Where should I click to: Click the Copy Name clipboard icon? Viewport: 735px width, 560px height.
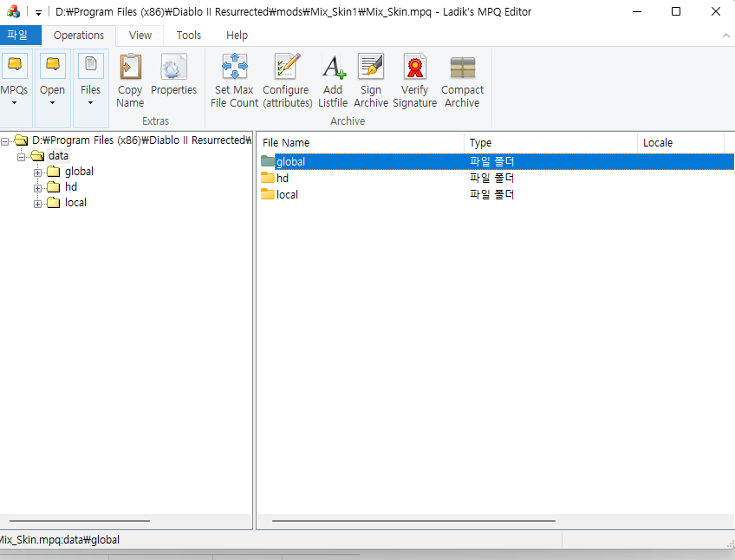[x=130, y=66]
